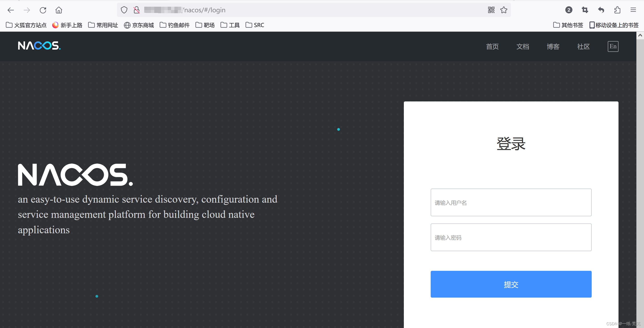Go to browser home page
644x328 pixels.
[59, 10]
